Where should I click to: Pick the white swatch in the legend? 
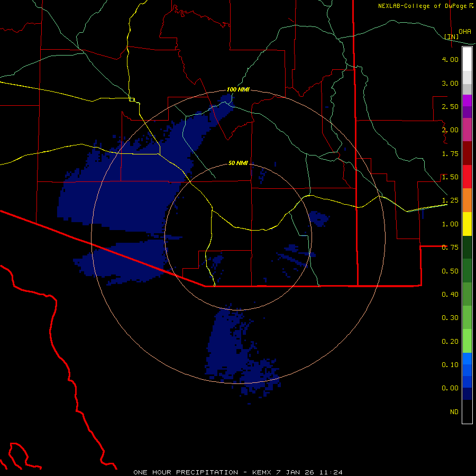point(467,59)
